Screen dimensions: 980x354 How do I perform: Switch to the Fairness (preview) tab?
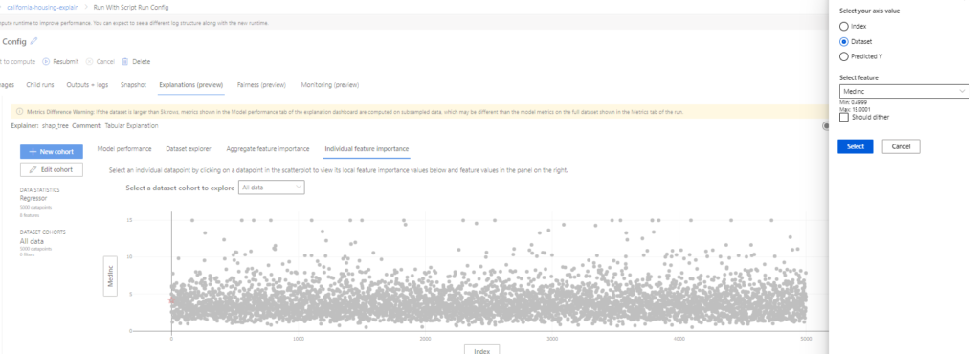click(261, 85)
